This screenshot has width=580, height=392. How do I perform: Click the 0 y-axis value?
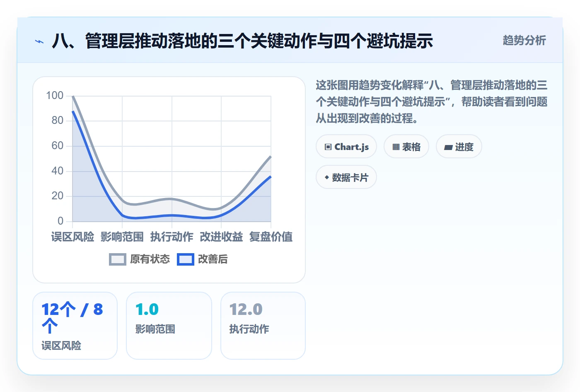[60, 221]
